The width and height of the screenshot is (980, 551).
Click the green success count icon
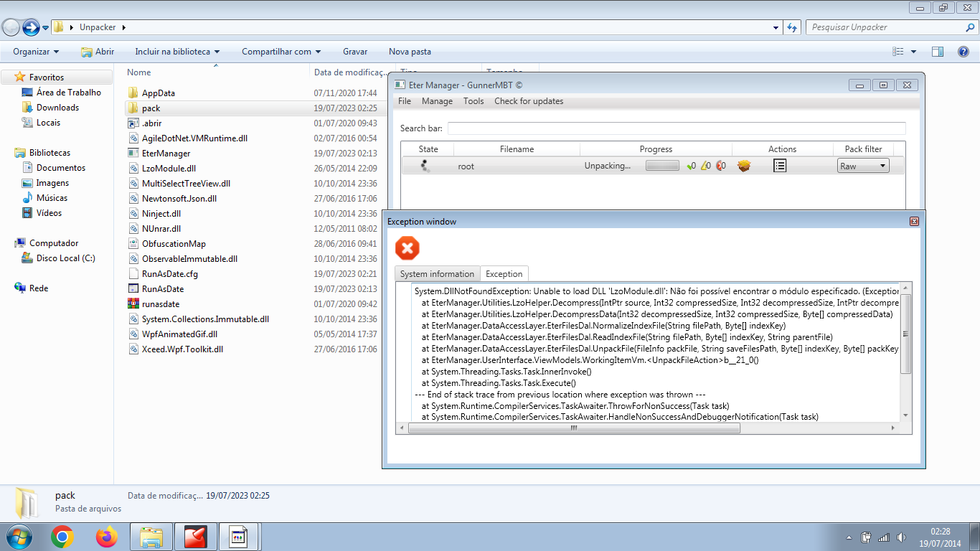click(x=692, y=166)
